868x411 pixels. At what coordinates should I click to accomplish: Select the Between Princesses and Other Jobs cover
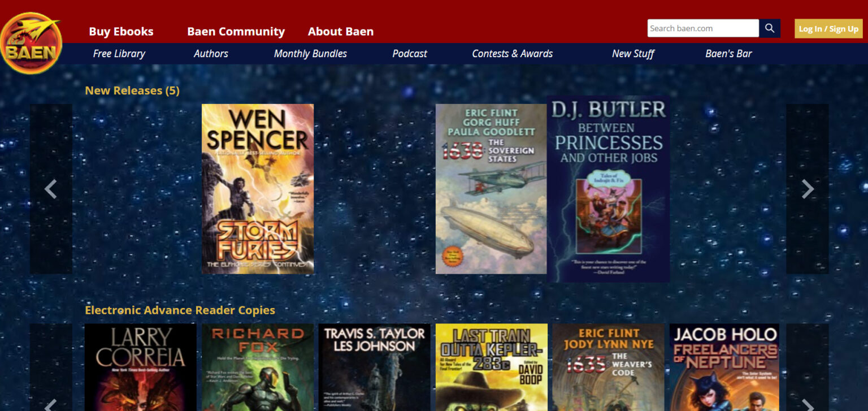tap(609, 189)
